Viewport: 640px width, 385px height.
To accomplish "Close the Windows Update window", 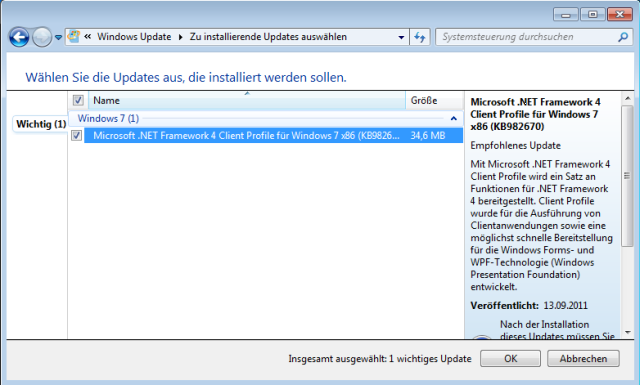I will point(620,15).
